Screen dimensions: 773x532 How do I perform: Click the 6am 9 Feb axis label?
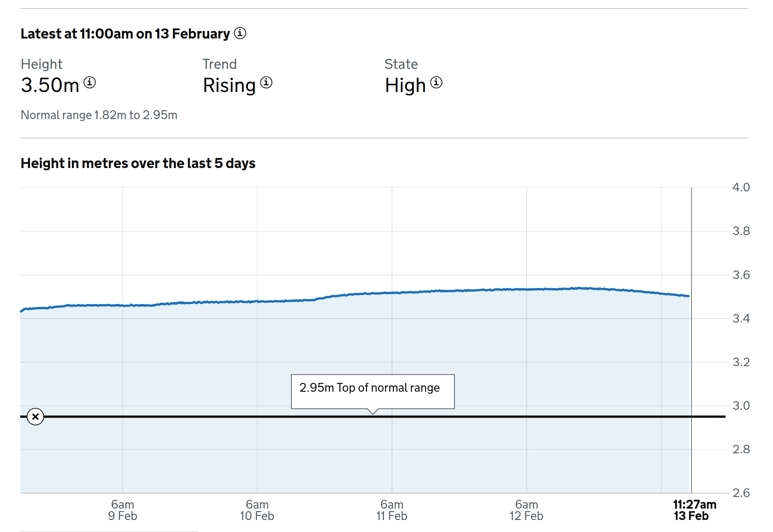click(122, 510)
